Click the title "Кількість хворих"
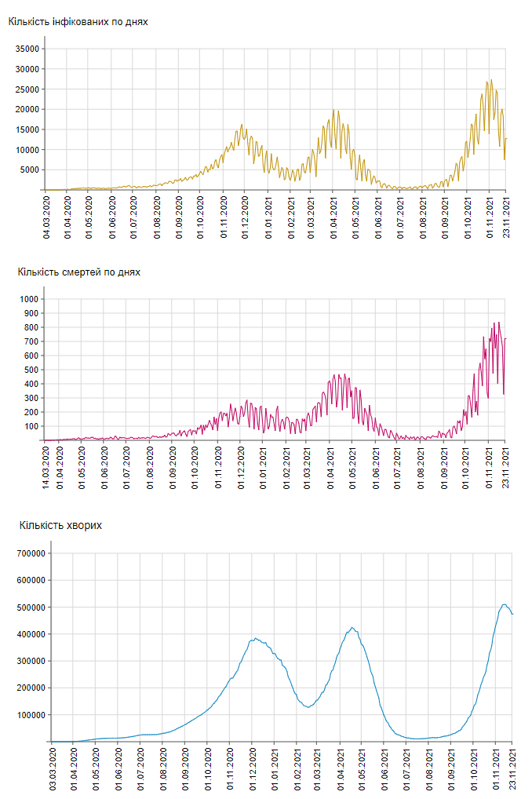The height and width of the screenshot is (799, 532). [x=60, y=525]
